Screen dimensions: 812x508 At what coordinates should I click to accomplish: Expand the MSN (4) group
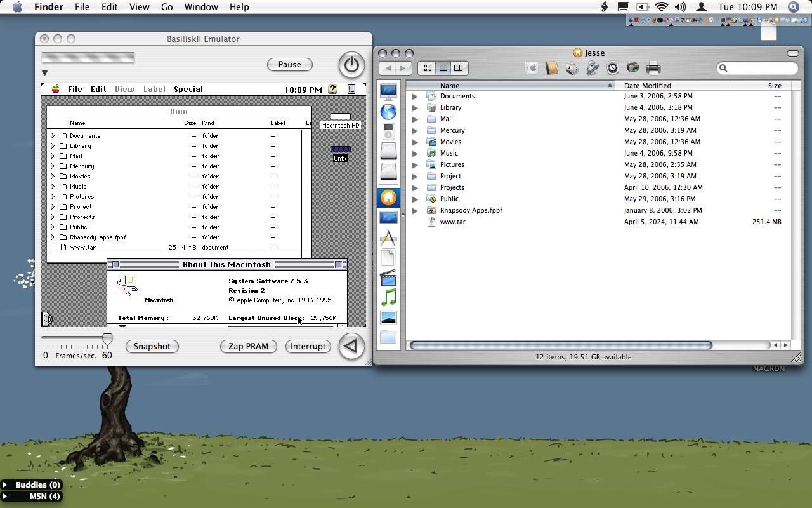[x=5, y=497]
